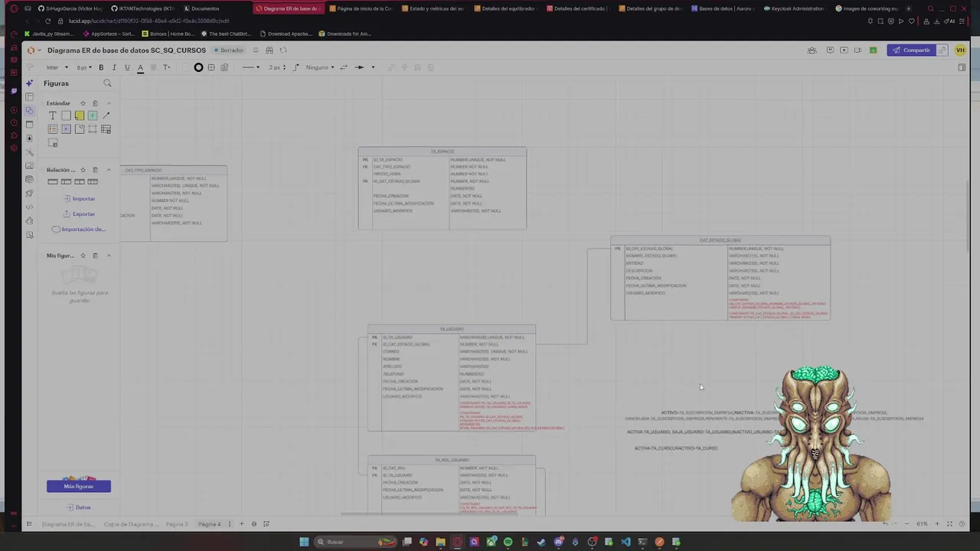The width and height of the screenshot is (980, 551).
Task: Open Spotify from the Windows taskbar
Action: click(x=508, y=542)
